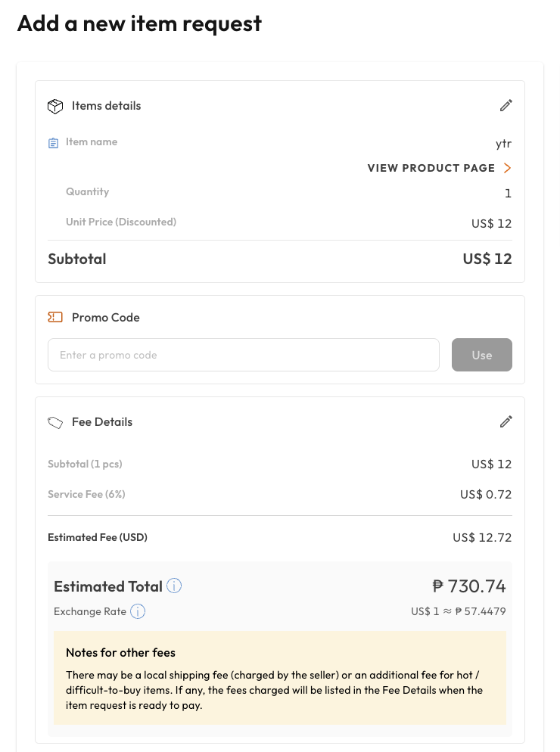Focus the Enter a promo code field

(x=243, y=355)
